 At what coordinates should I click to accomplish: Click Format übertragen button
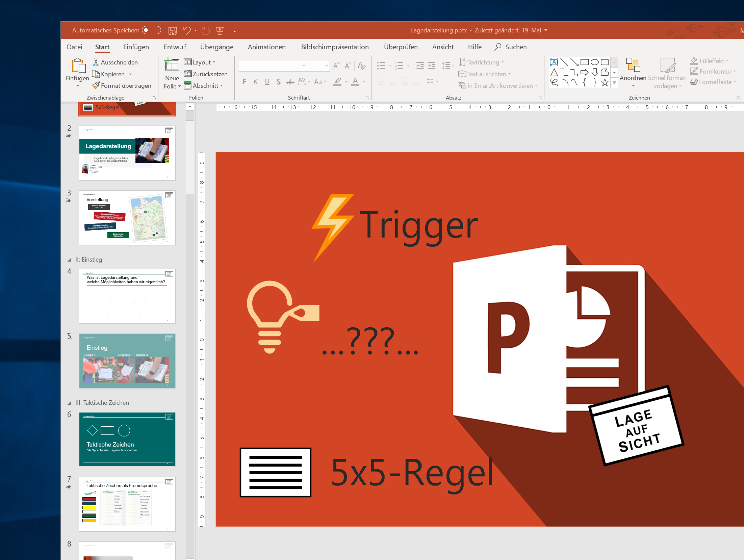(x=122, y=86)
